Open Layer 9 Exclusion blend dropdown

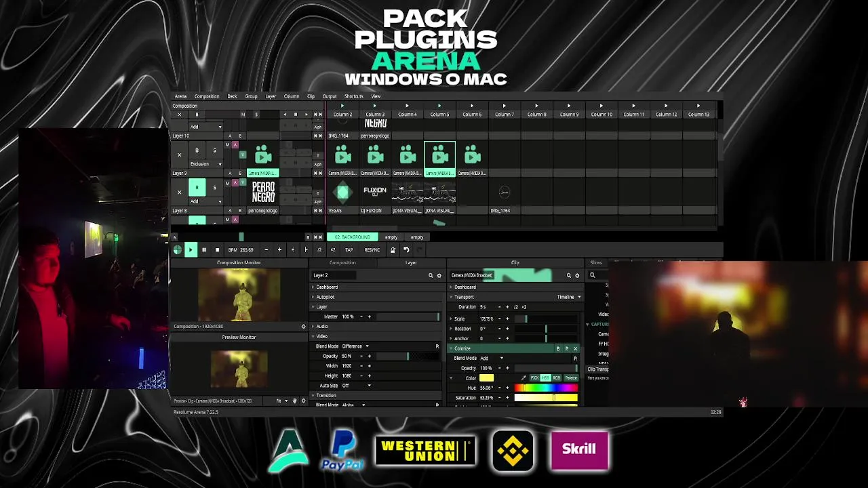[205, 164]
